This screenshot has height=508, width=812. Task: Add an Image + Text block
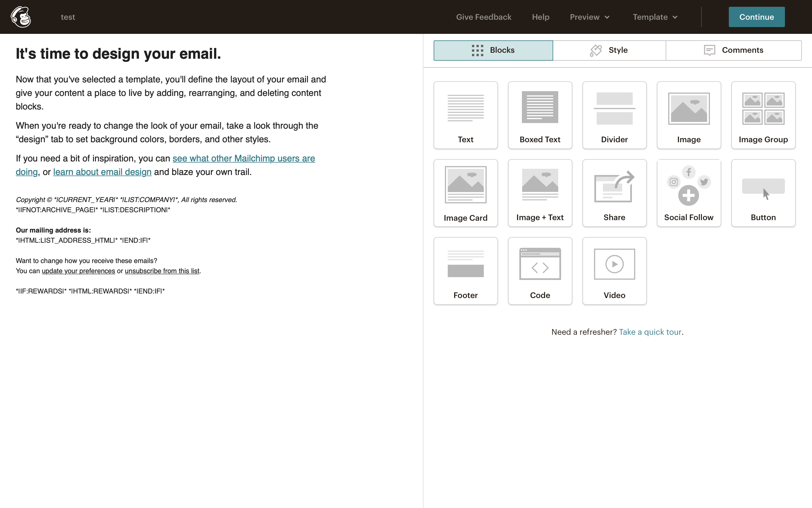pos(540,193)
